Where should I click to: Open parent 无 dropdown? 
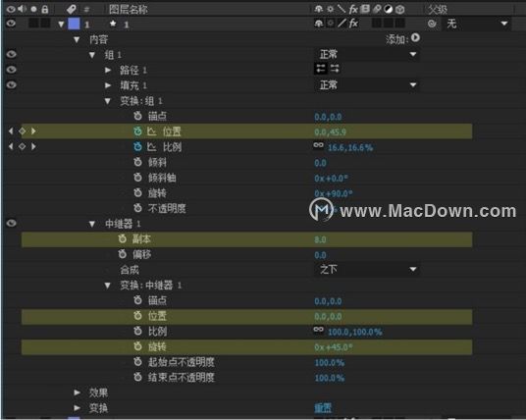(x=477, y=24)
